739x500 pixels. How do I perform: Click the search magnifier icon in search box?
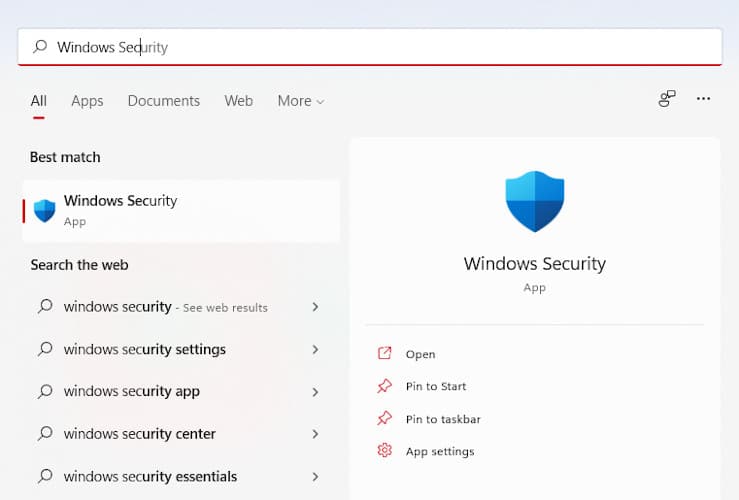pos(40,46)
